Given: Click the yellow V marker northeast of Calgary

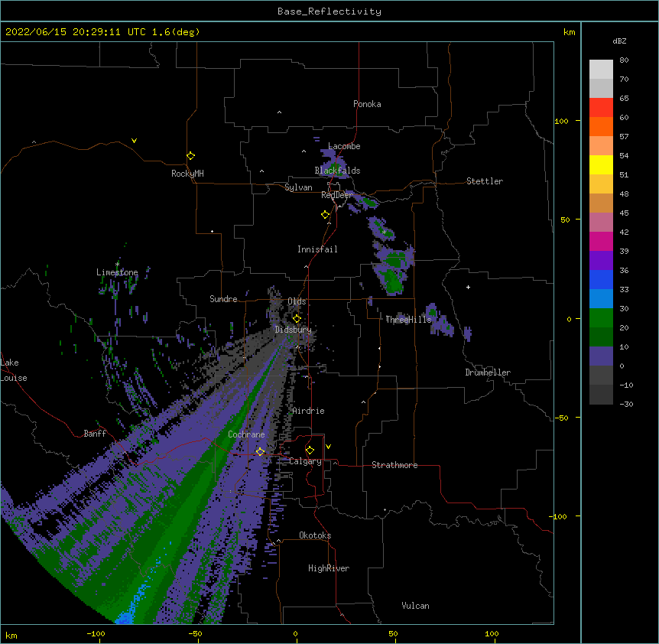Looking at the screenshot, I should tap(328, 447).
